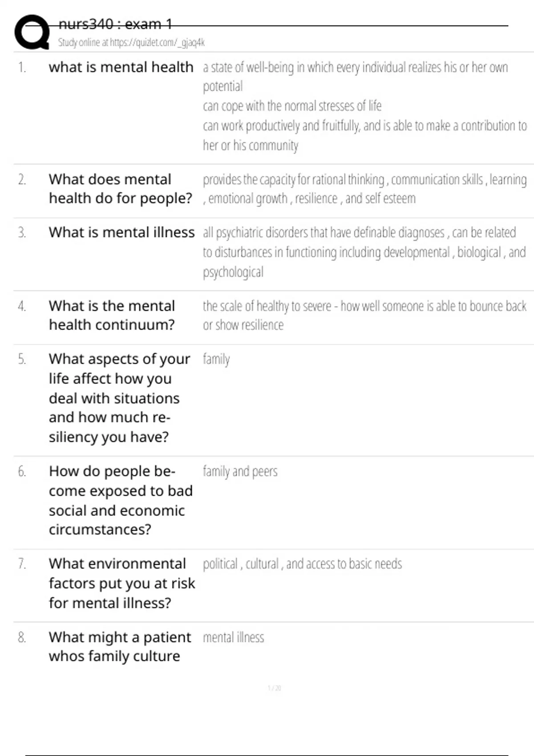The width and height of the screenshot is (534, 756).
Task: Click the title 'nurs340 : exam 1'
Action: point(115,24)
